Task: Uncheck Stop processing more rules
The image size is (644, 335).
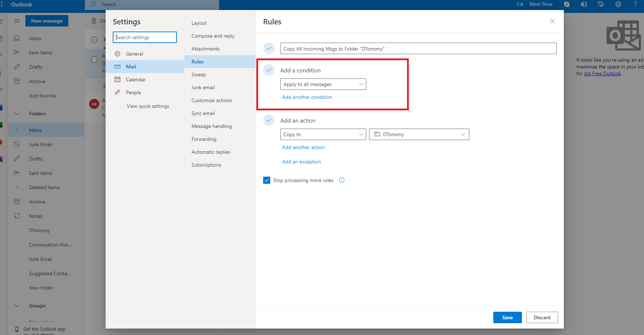Action: (267, 180)
